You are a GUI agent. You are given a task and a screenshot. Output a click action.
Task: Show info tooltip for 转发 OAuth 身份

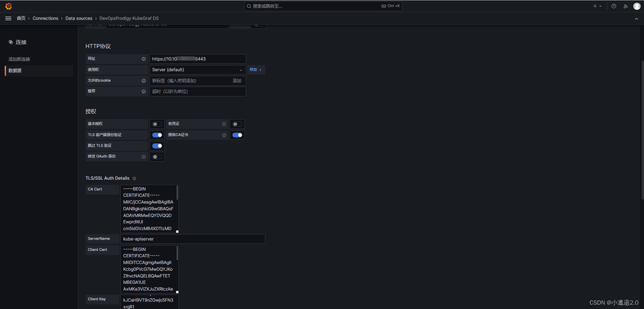tap(144, 157)
